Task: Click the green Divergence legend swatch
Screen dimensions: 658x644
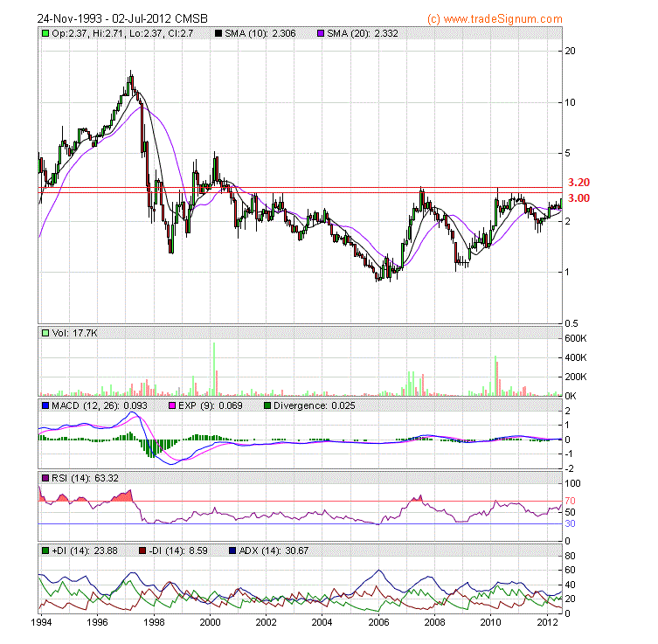Action: [267, 405]
